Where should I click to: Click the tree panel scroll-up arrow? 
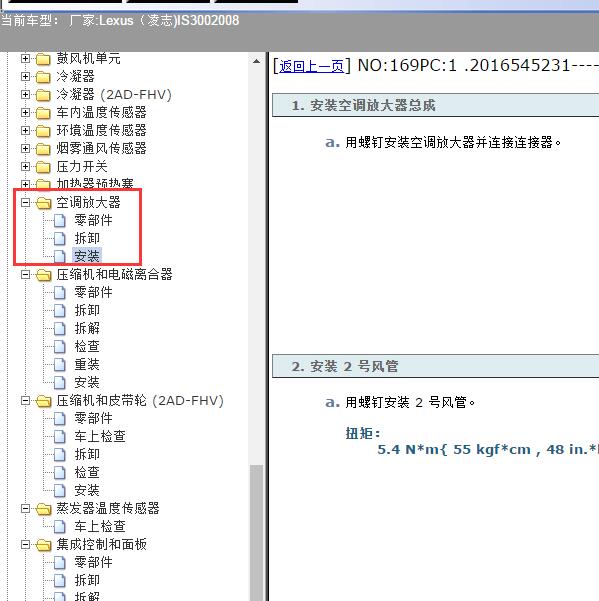point(256,61)
